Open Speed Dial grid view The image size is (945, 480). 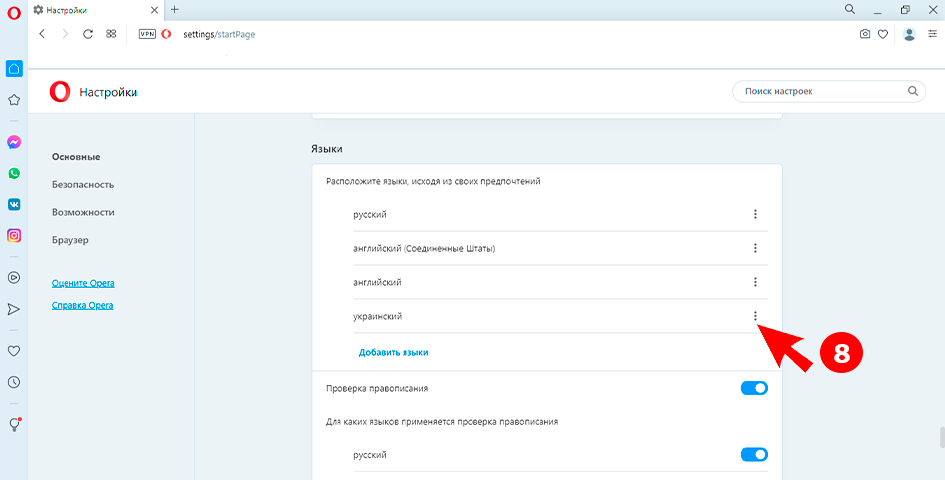(112, 34)
